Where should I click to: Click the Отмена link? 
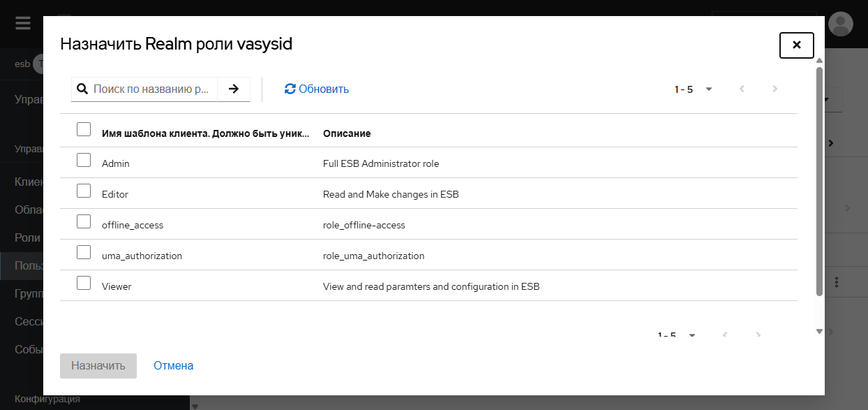pyautogui.click(x=174, y=365)
